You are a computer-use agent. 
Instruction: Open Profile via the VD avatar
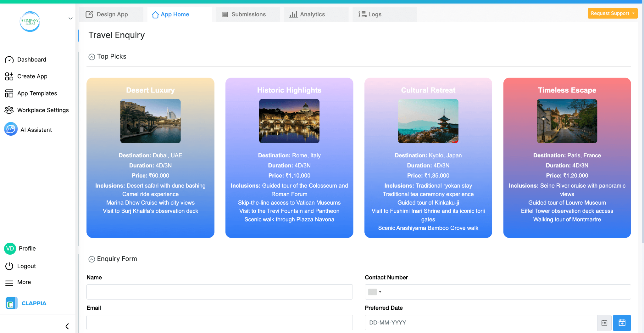[10, 249]
